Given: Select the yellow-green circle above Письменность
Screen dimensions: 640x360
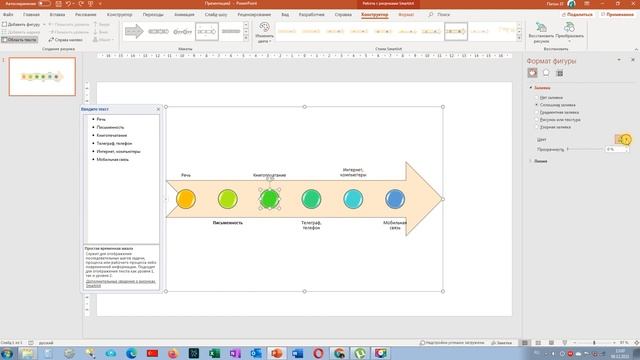Looking at the screenshot, I should coord(227,199).
